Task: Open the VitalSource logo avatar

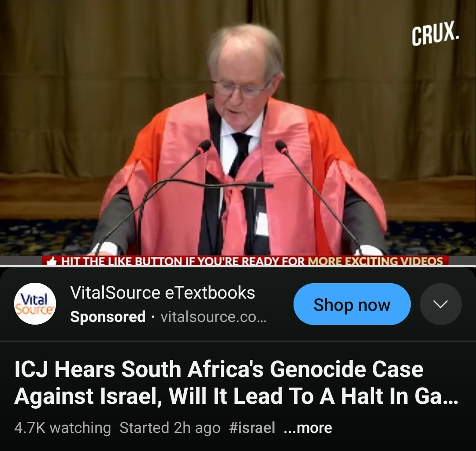Action: coord(35,303)
